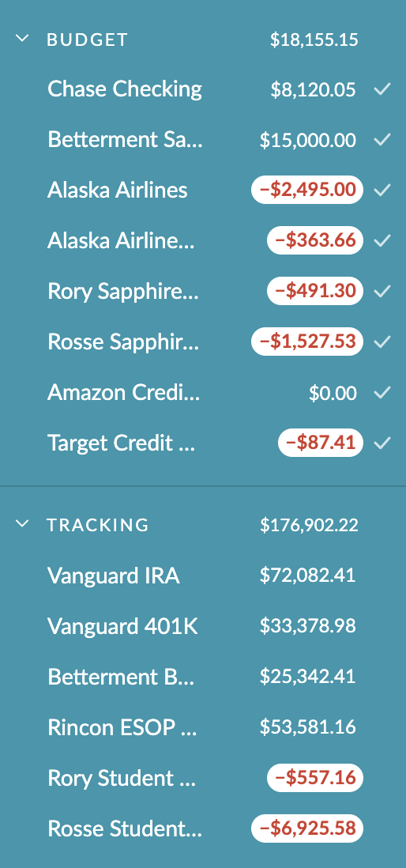The width and height of the screenshot is (406, 868).
Task: Click the checkmark next to Chase Checking
Action: pos(382,89)
